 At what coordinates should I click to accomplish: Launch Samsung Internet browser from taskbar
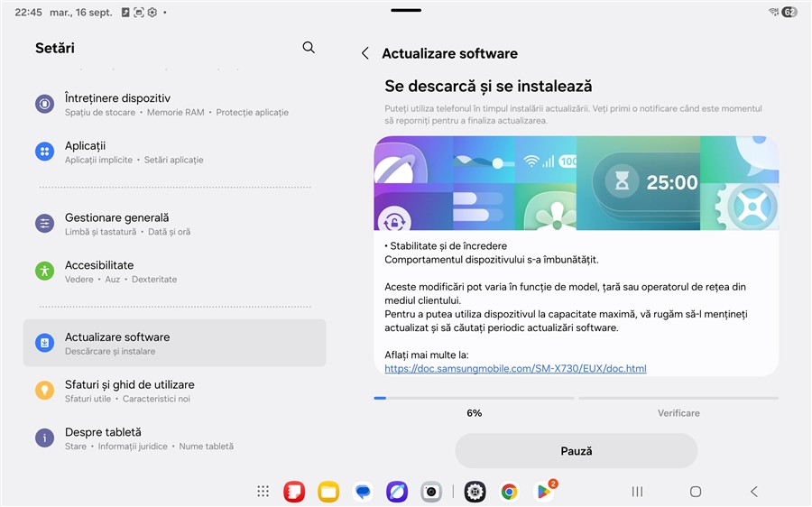click(x=397, y=492)
